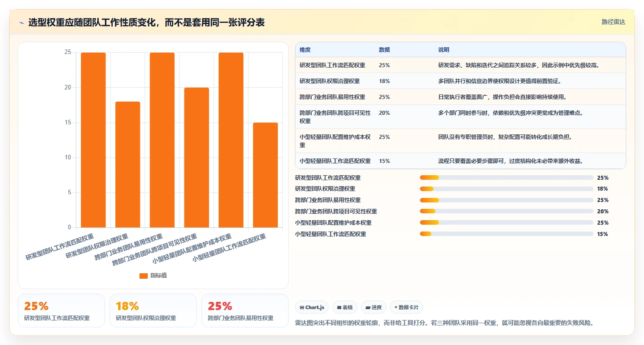Click description starting 日常执行者覆盖面广
Image resolution: width=644 pixels, height=345 pixels.
(502, 97)
